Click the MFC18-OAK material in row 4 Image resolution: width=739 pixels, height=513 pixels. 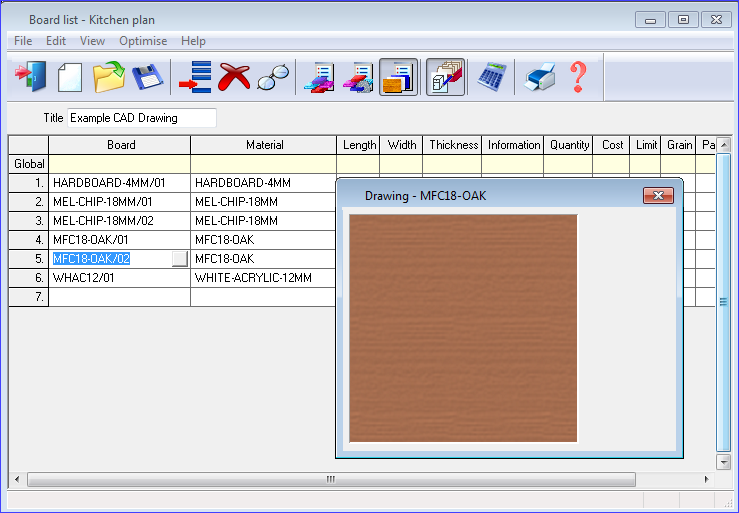click(x=263, y=240)
